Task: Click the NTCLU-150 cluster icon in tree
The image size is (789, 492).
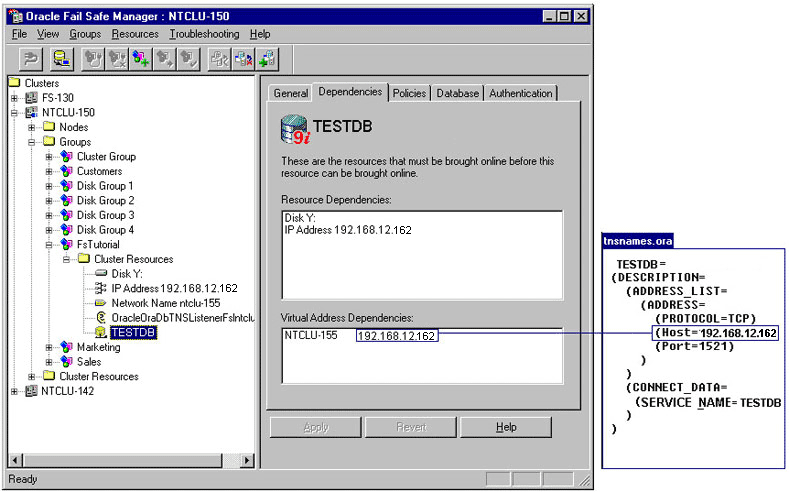Action: (32, 112)
